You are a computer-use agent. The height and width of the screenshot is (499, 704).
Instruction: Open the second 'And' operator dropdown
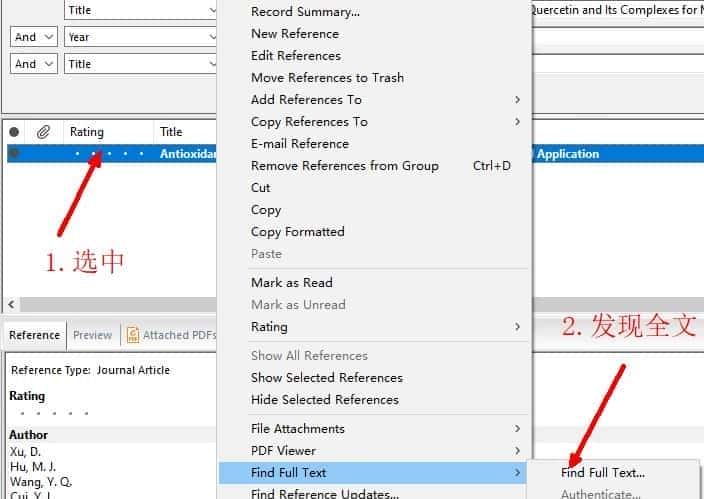coord(33,64)
